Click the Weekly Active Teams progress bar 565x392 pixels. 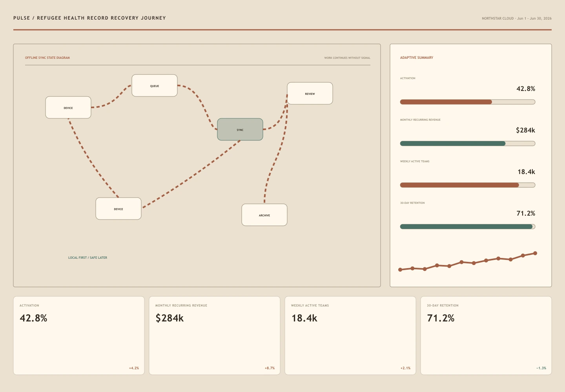pos(468,185)
